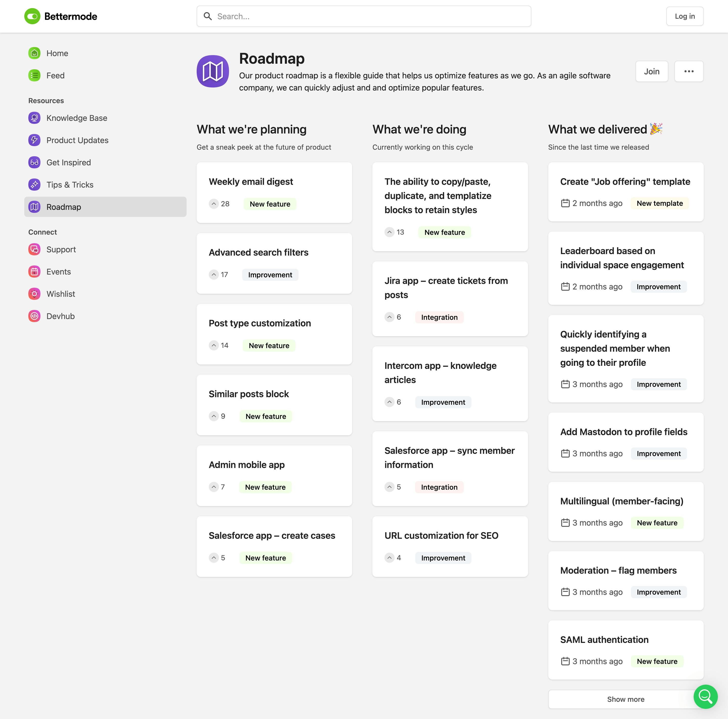The width and height of the screenshot is (728, 719).
Task: Click the Log in button
Action: (684, 16)
